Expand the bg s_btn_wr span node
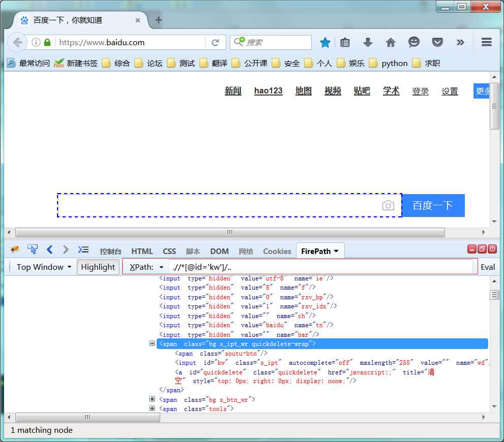This screenshot has width=504, height=442. click(x=152, y=399)
